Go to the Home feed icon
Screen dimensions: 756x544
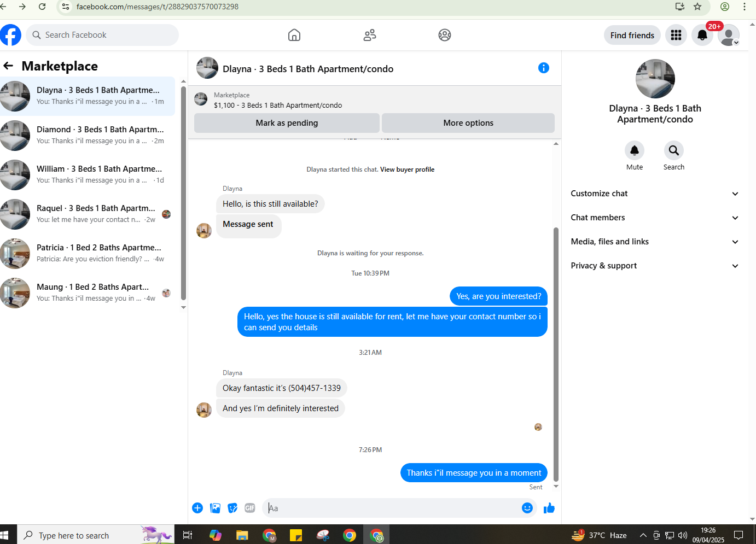click(x=294, y=35)
